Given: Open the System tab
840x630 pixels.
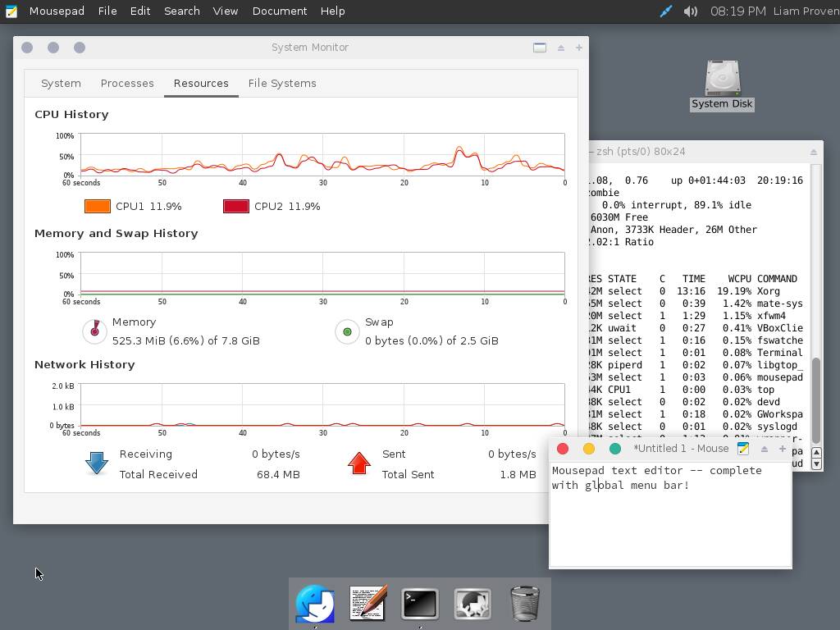Looking at the screenshot, I should click(x=61, y=84).
